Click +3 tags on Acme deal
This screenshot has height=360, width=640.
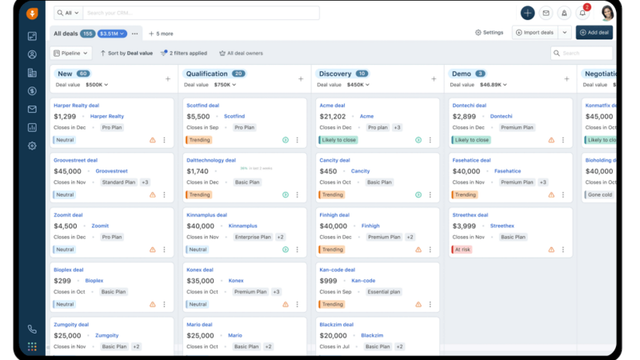click(397, 127)
